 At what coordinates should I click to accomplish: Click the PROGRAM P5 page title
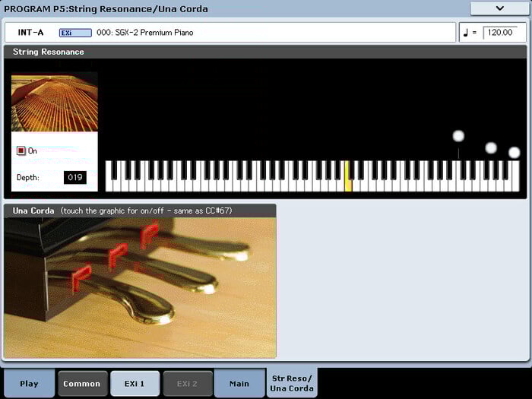click(x=106, y=9)
